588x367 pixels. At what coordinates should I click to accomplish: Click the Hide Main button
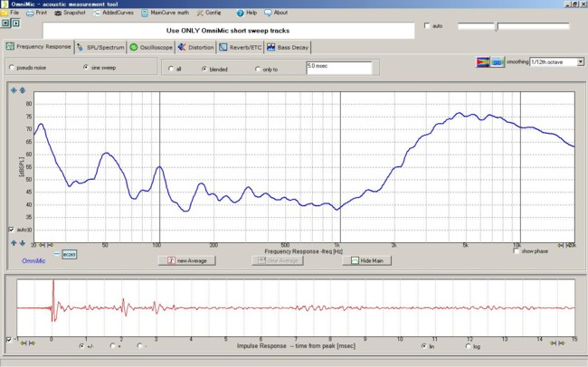point(366,260)
